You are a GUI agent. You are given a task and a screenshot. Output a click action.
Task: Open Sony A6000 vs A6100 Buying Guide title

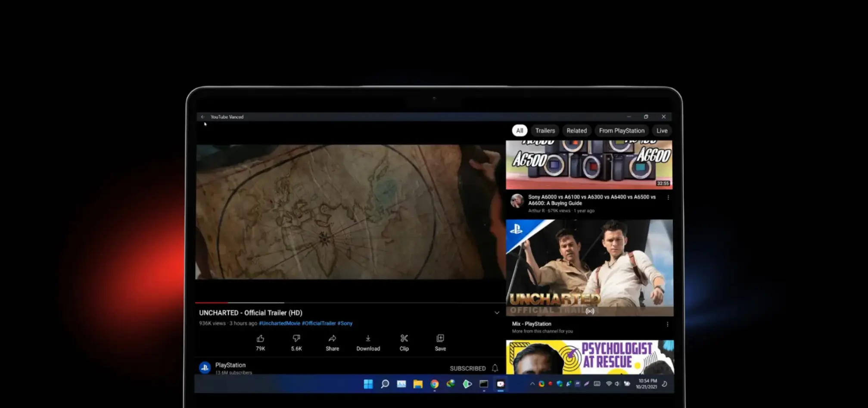tap(592, 200)
